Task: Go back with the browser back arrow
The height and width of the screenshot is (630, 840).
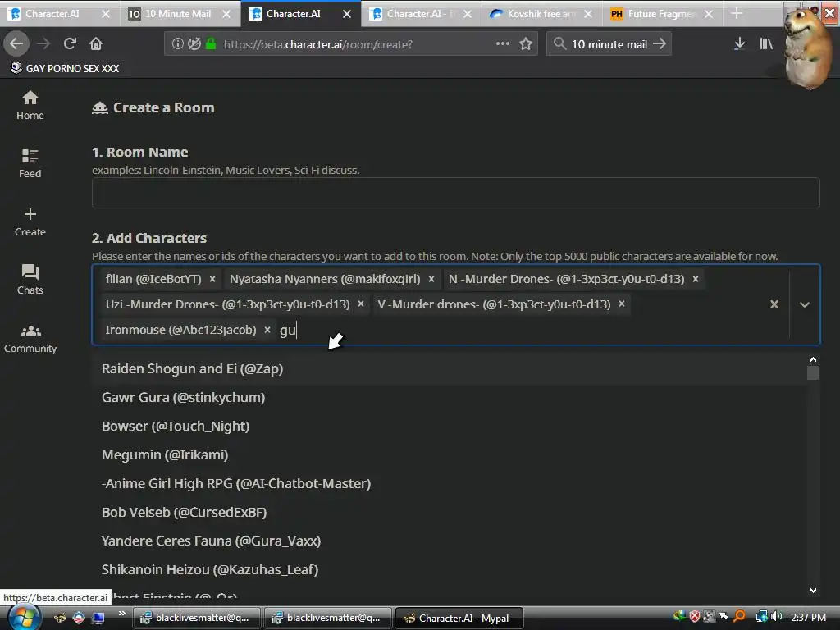Action: coord(16,44)
